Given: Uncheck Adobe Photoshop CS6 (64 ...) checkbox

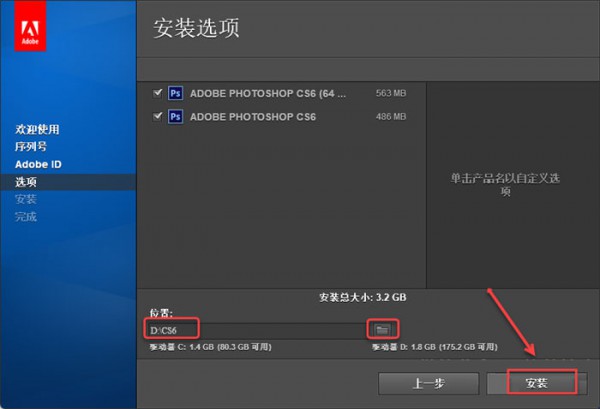Looking at the screenshot, I should (157, 93).
